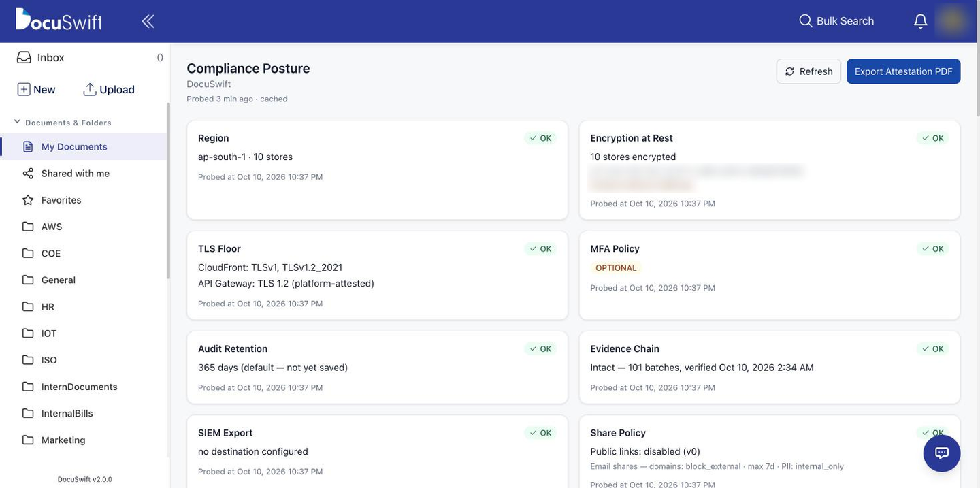Click the Inbox count 0

160,58
